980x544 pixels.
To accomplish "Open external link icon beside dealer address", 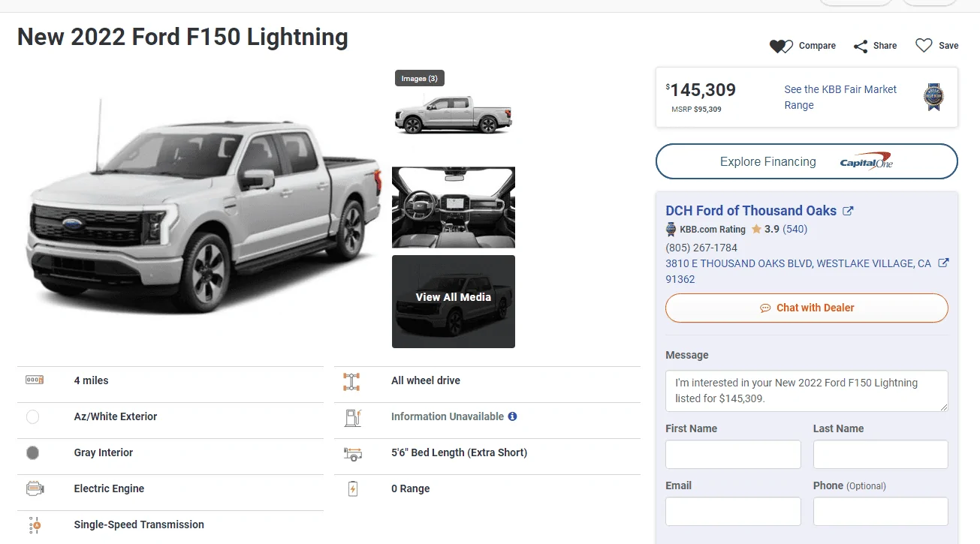I will coord(944,263).
